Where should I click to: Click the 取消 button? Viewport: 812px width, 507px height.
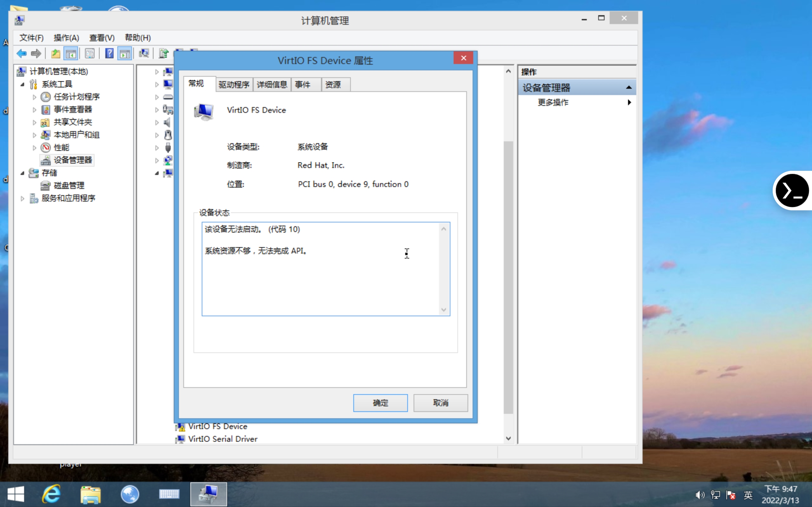click(440, 403)
